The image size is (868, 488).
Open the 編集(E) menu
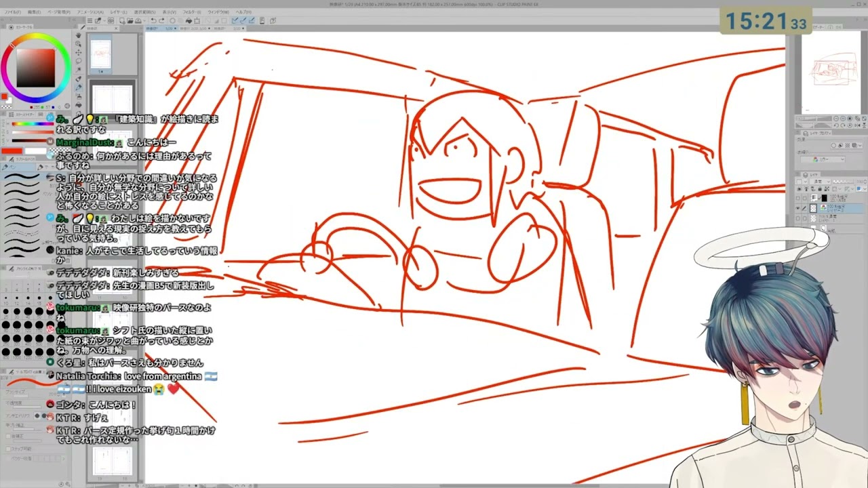pyautogui.click(x=34, y=12)
